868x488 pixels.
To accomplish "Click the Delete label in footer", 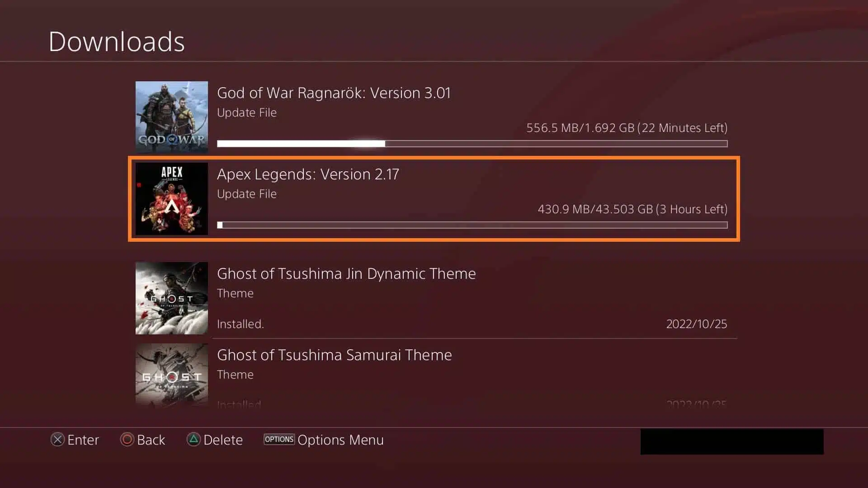I will pos(223,440).
